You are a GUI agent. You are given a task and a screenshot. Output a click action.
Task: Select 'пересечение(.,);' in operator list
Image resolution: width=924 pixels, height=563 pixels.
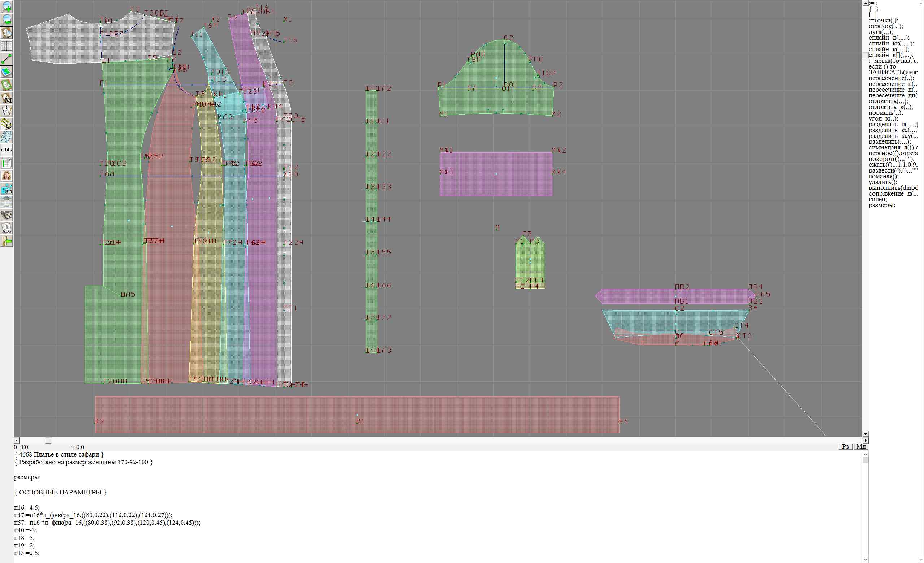[x=891, y=78]
